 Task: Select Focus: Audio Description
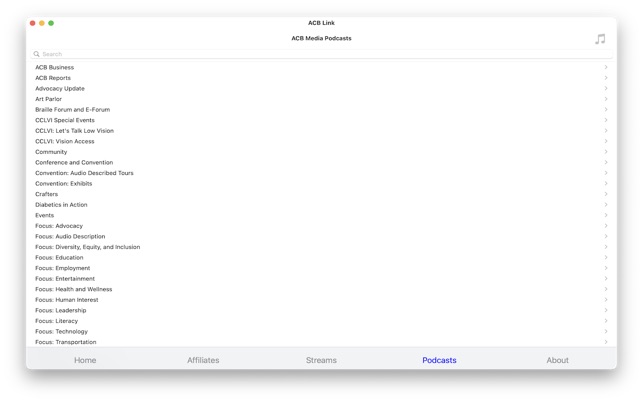322,236
